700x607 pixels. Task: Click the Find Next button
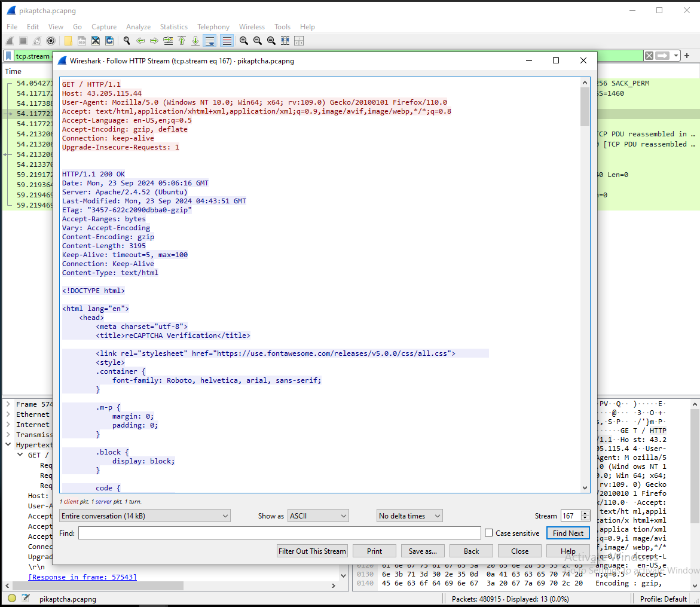[x=568, y=533]
